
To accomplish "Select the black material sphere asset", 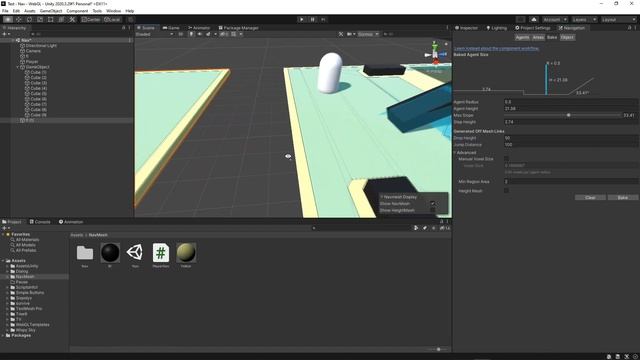I will tap(110, 253).
